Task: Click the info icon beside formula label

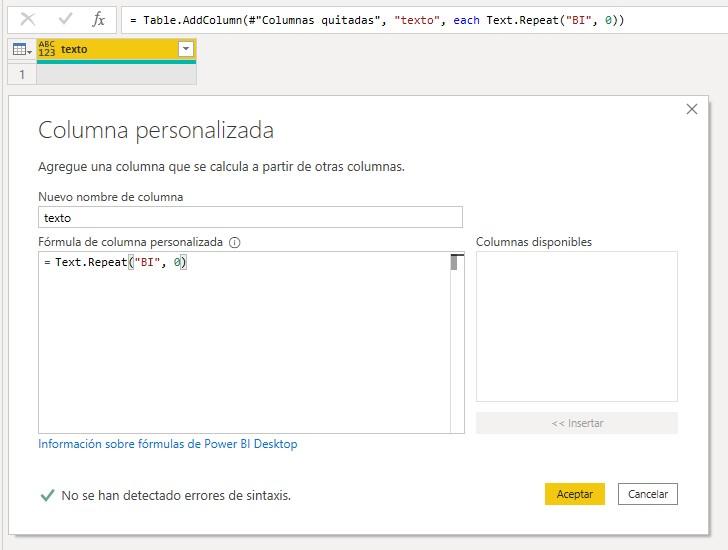Action: coord(235,242)
